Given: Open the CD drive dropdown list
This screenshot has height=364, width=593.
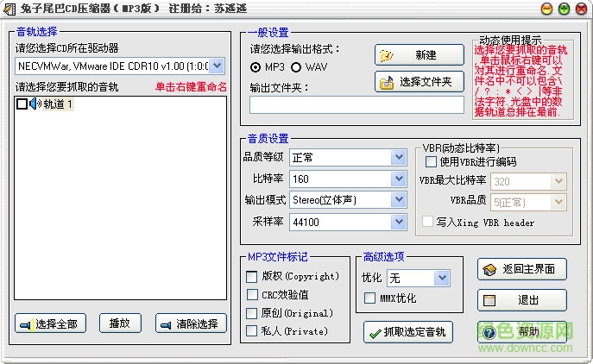Looking at the screenshot, I should 217,66.
